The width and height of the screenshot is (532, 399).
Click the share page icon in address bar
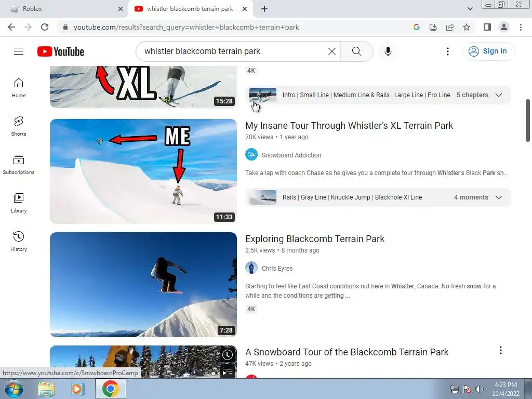pos(450,27)
